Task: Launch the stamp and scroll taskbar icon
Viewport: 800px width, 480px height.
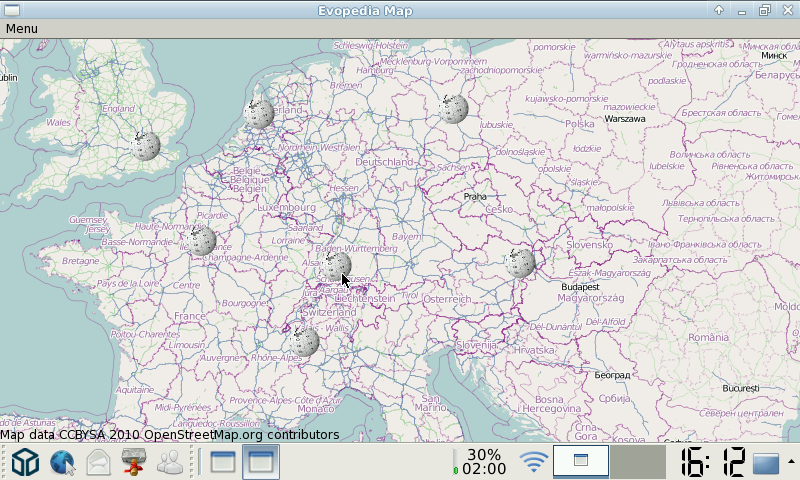Action: pos(134,462)
